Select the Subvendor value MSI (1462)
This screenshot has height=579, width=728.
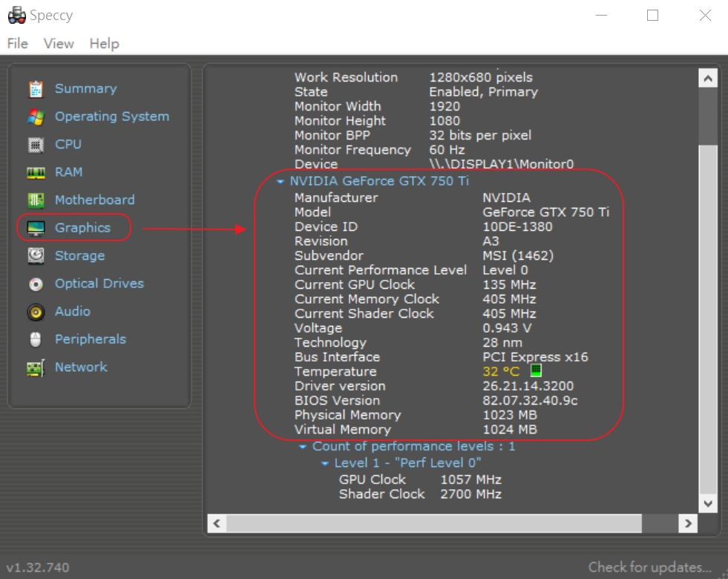(518, 255)
